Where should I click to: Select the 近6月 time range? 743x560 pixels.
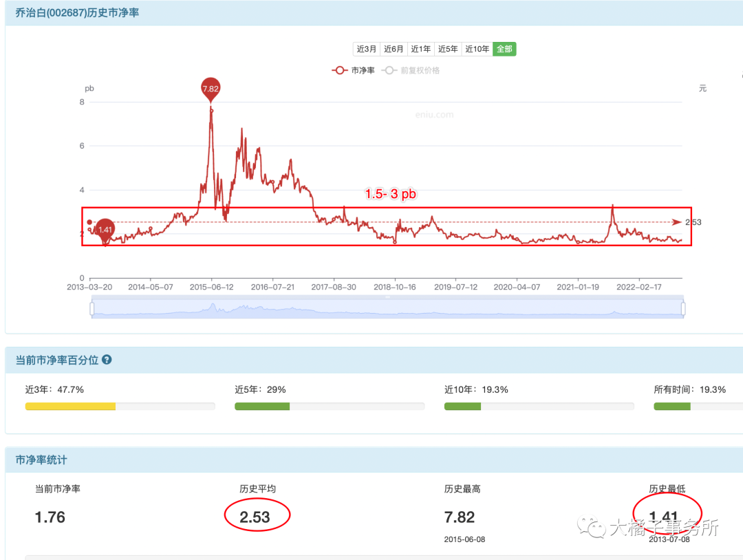394,49
